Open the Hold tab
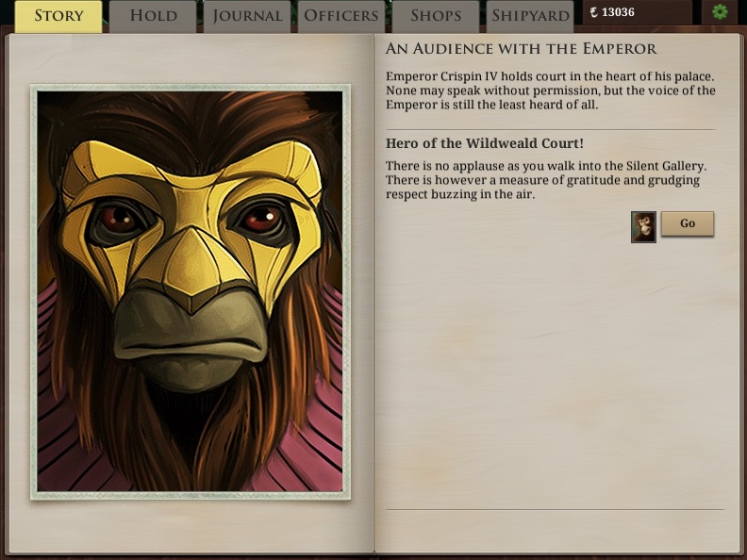Screen dimensions: 747x560 (153, 16)
